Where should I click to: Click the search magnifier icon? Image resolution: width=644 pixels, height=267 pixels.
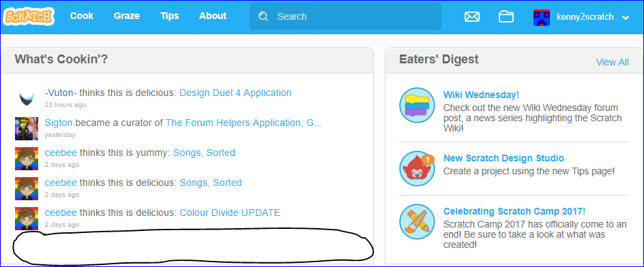coord(263,16)
